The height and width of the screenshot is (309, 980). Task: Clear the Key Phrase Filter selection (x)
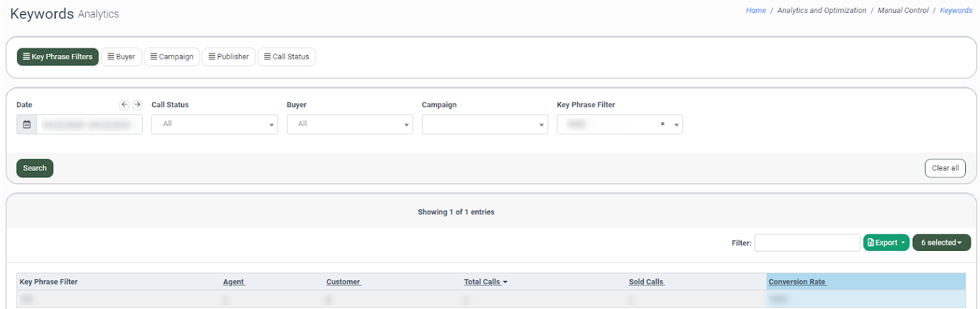pyautogui.click(x=662, y=124)
